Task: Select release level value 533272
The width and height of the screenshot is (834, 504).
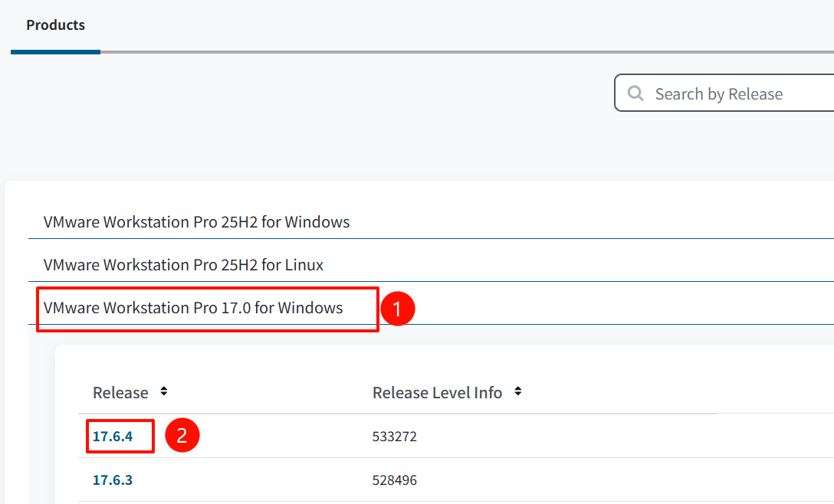Action: click(395, 437)
